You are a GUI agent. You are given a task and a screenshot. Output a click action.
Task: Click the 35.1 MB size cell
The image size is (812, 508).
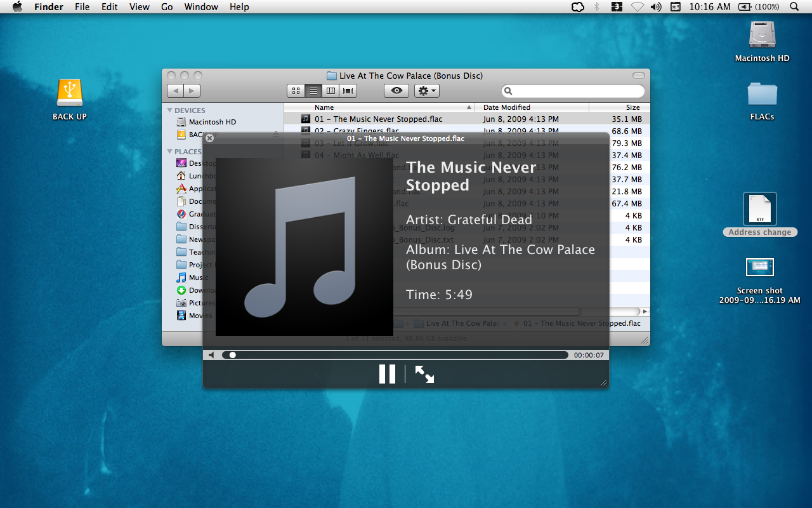[627, 119]
